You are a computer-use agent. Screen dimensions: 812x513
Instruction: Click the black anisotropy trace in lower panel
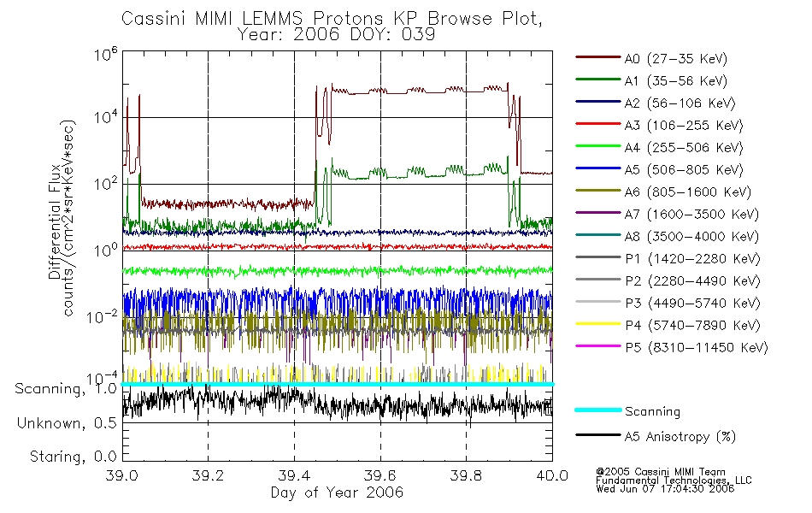click(337, 403)
